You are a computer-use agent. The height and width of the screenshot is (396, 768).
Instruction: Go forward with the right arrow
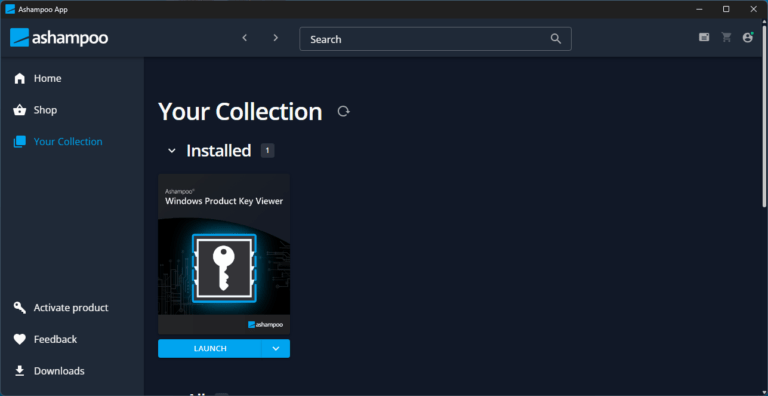(276, 38)
